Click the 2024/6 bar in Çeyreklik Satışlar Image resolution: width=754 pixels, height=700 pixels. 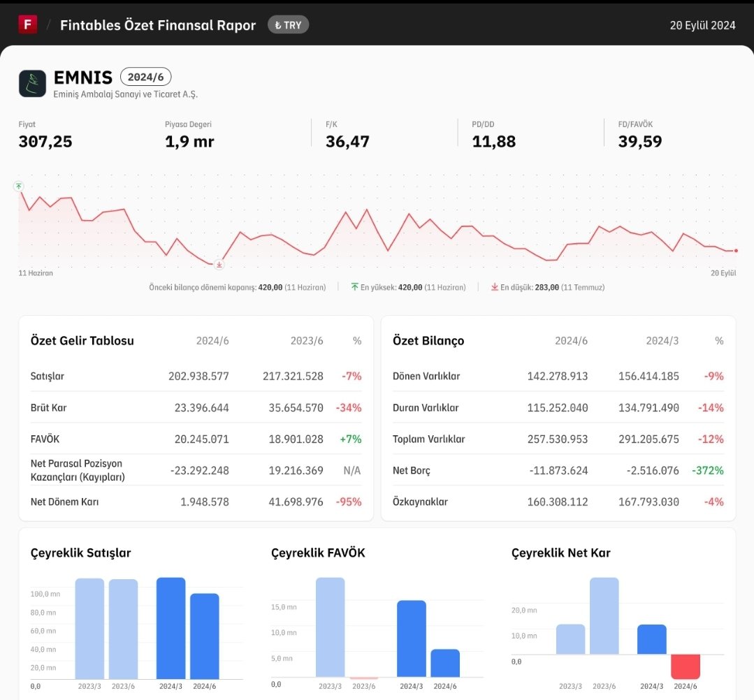(x=204, y=636)
